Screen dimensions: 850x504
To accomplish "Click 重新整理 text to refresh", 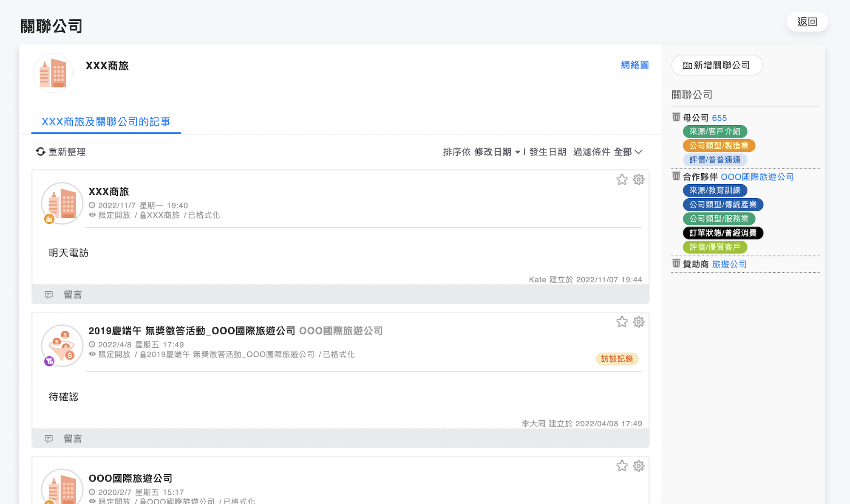I will pos(67,152).
